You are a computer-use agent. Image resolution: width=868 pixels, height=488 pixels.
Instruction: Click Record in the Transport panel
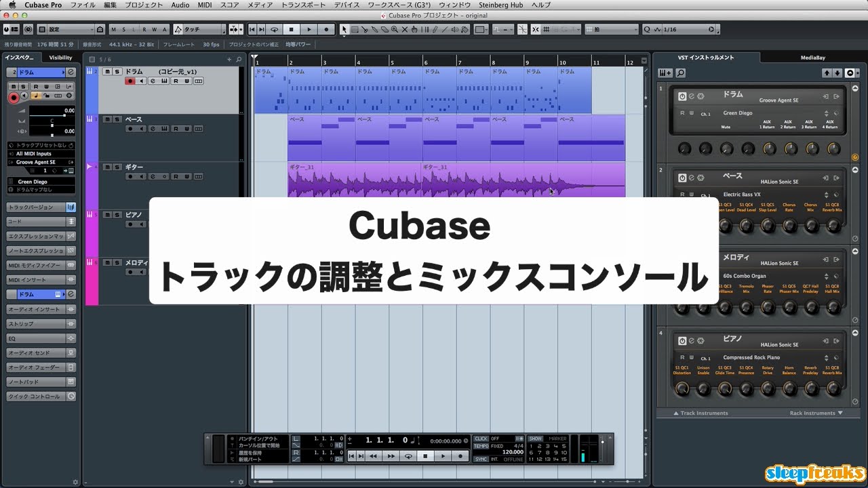point(460,455)
